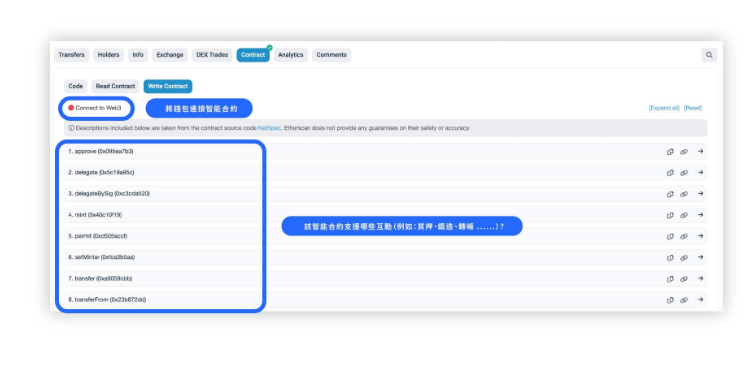Click the '8. transferFrom' method text
The height and width of the screenshot is (368, 753).
(107, 299)
